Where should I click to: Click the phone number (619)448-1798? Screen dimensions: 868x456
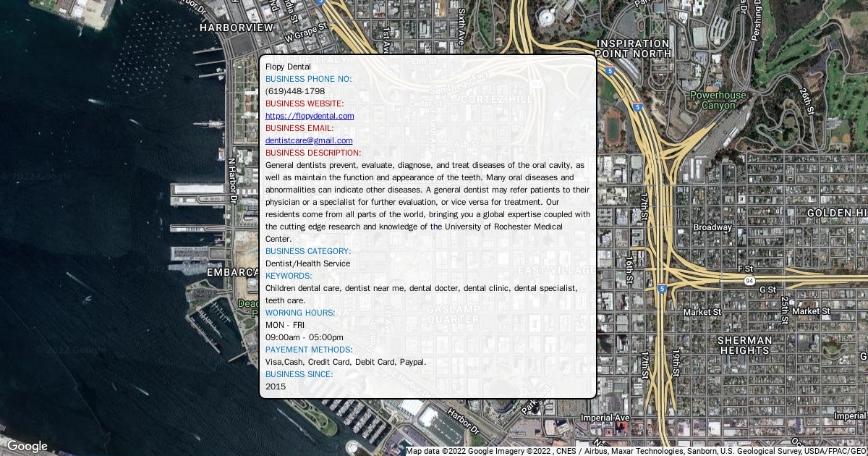295,91
